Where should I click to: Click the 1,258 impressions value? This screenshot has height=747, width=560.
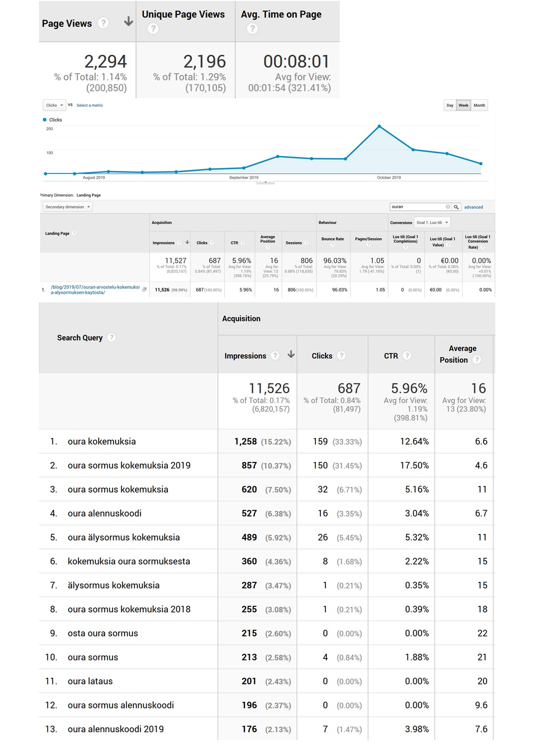tap(245, 442)
